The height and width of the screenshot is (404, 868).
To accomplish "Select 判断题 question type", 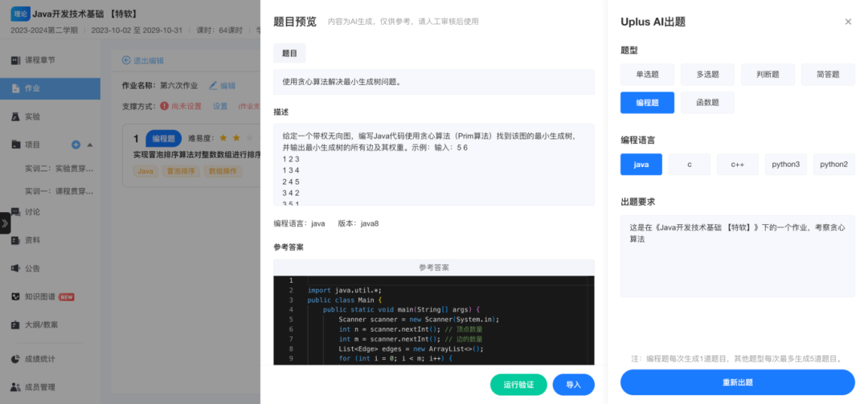I will (768, 75).
